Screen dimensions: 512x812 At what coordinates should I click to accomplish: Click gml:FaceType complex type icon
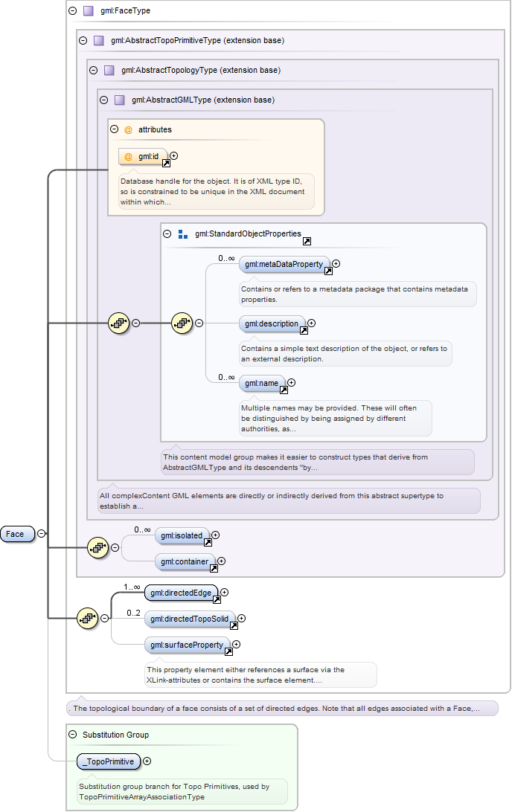[89, 10]
